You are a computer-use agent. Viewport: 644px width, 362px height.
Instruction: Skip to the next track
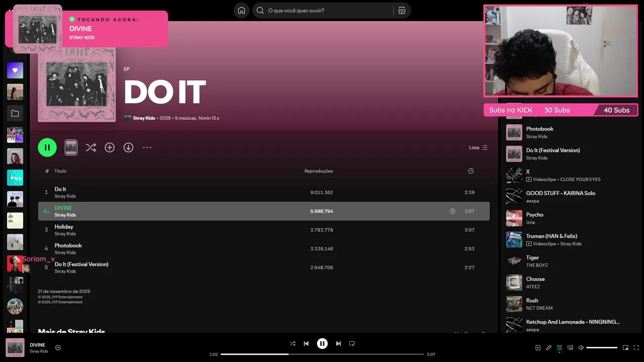(338, 343)
